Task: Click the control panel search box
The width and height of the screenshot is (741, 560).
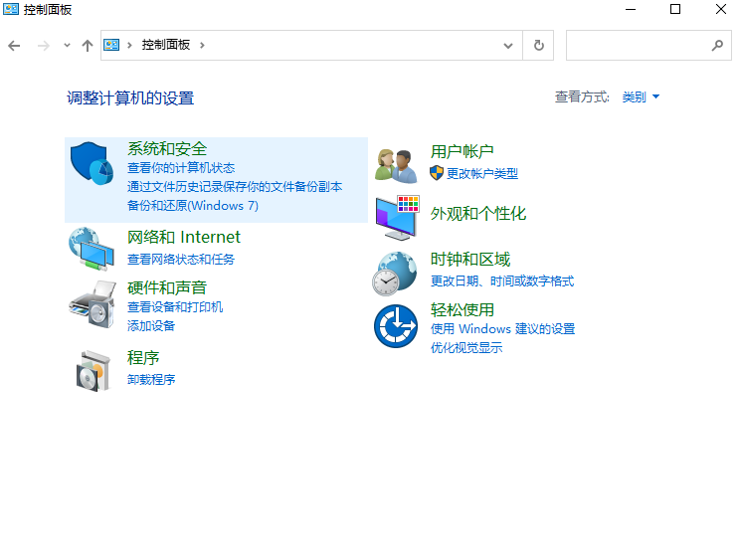Action: pyautogui.click(x=639, y=45)
